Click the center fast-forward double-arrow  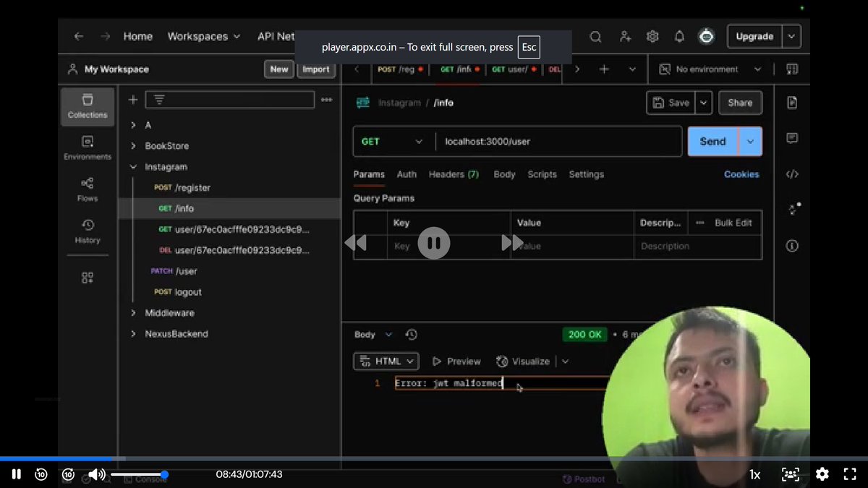click(512, 243)
